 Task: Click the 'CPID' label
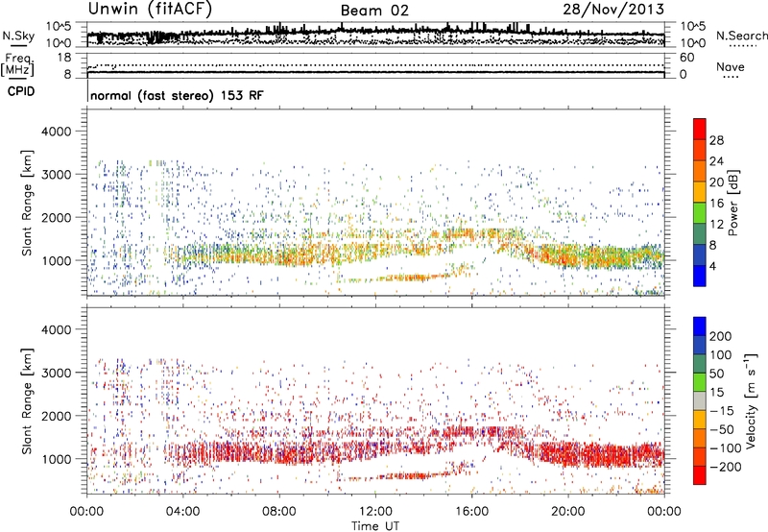click(x=20, y=91)
